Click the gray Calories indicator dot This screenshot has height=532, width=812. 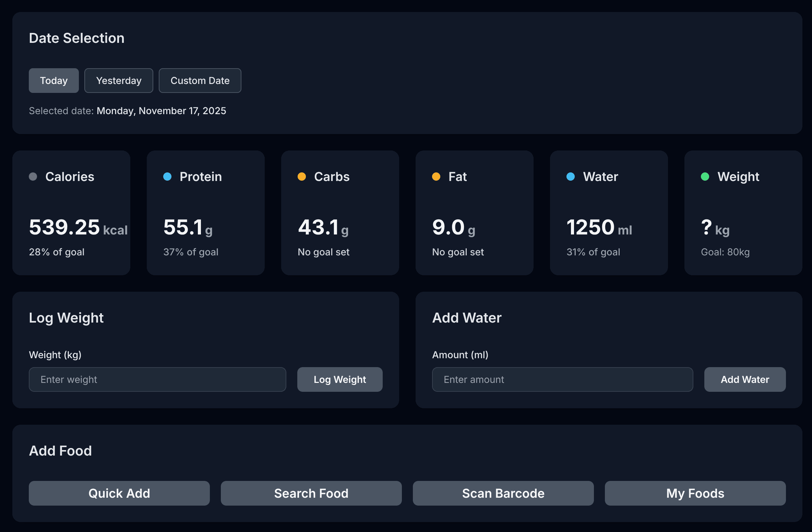pos(33,177)
